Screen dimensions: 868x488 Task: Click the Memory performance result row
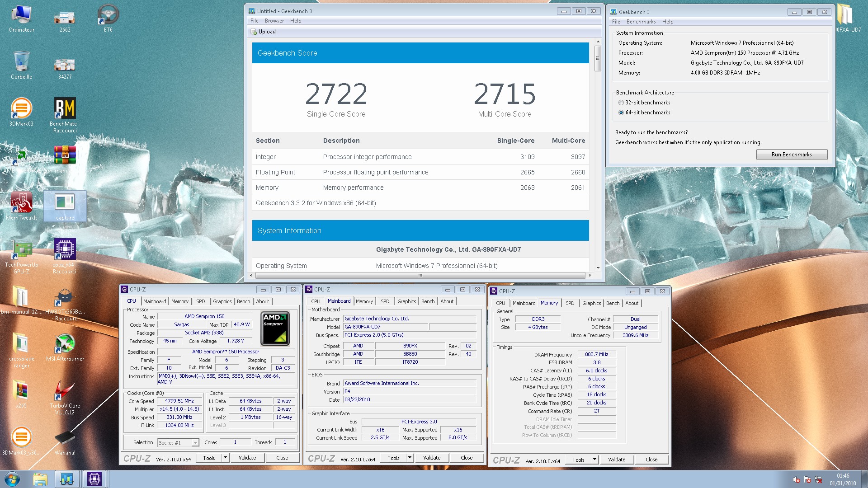point(420,188)
